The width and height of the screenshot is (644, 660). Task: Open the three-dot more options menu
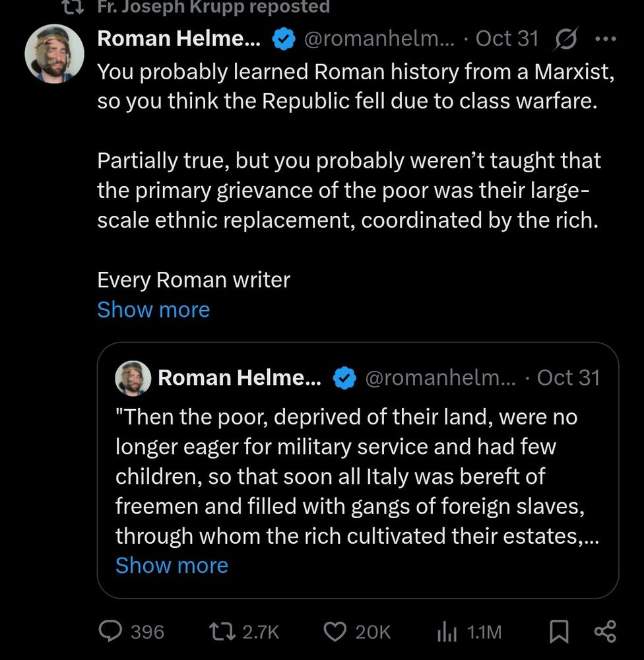(x=604, y=40)
